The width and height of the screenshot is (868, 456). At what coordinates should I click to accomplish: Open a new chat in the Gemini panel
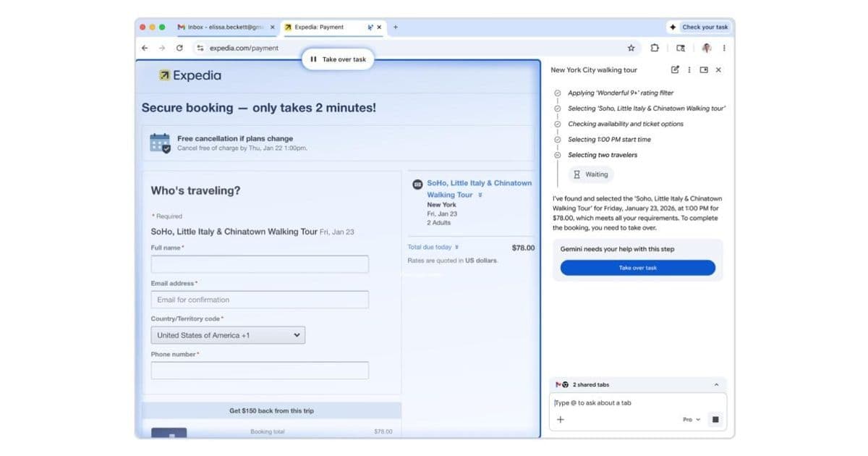coord(675,70)
